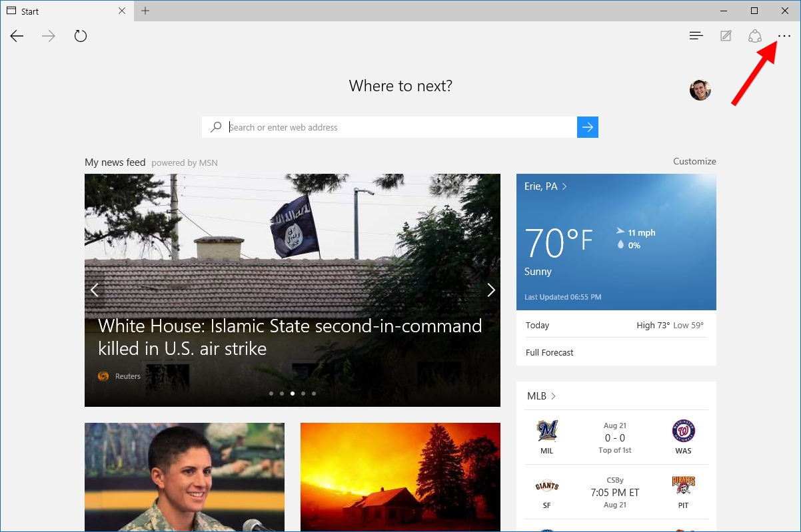801x532 pixels.
Task: Navigate back using the back arrow
Action: click(17, 35)
